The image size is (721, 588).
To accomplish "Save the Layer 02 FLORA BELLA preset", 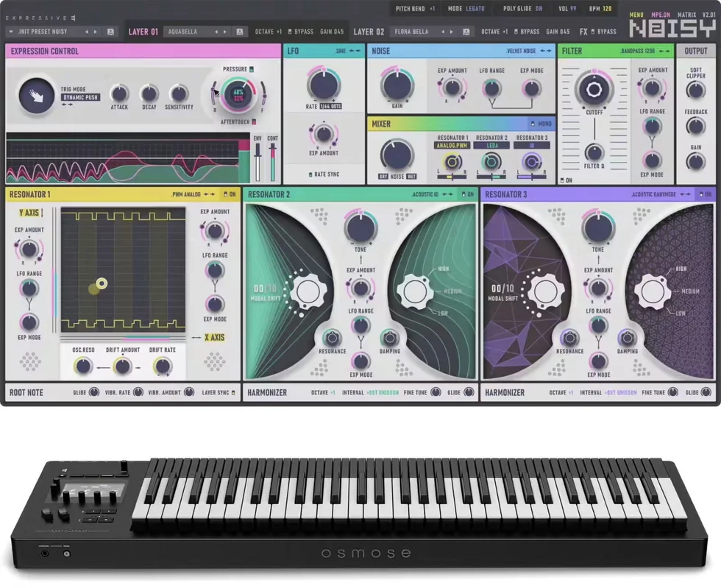I will (x=466, y=32).
